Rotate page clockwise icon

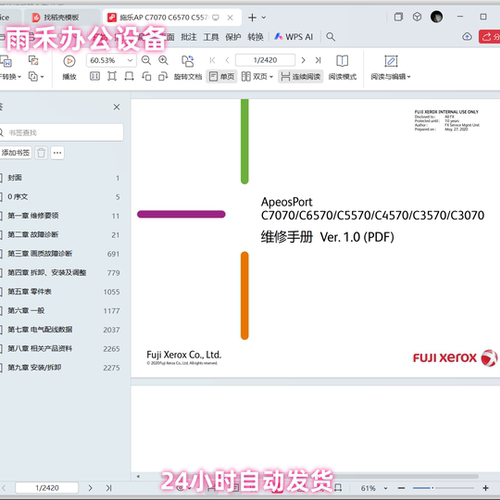[163, 77]
